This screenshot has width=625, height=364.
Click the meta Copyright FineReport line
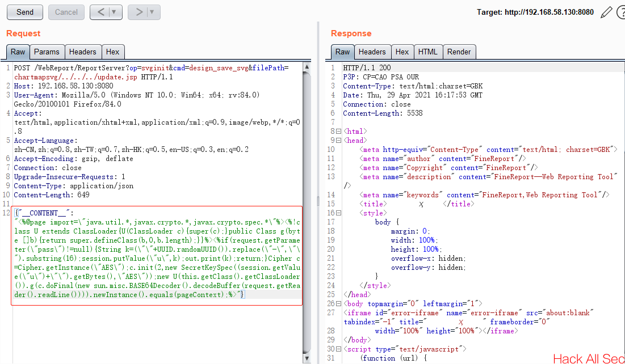click(449, 168)
